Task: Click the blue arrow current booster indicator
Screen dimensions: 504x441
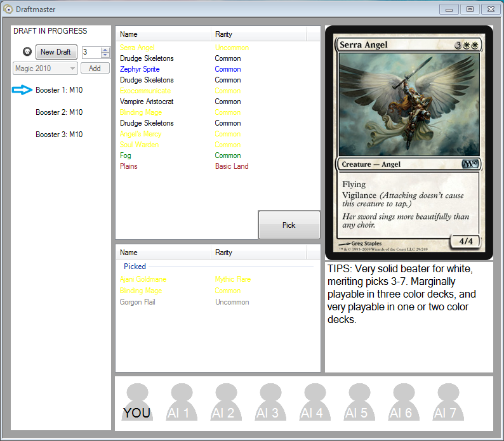Action: (x=22, y=90)
